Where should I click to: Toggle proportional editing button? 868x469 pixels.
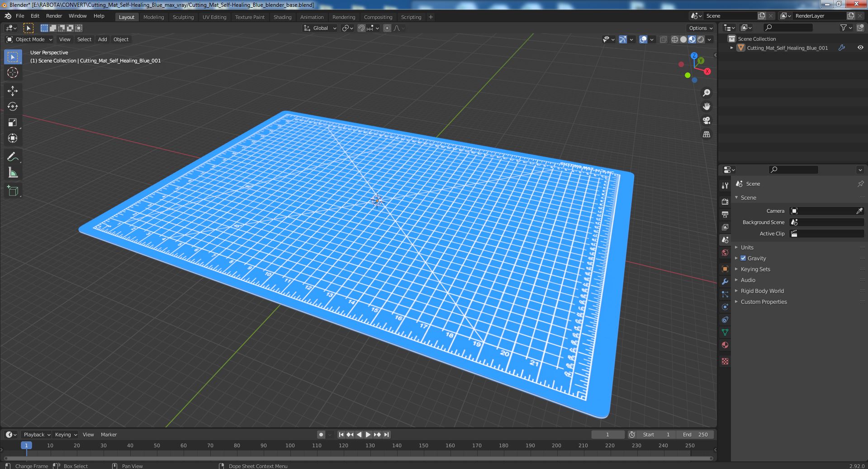387,28
